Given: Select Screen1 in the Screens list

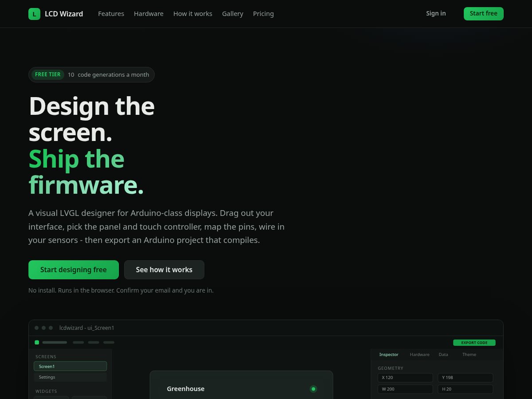Looking at the screenshot, I should (x=70, y=366).
